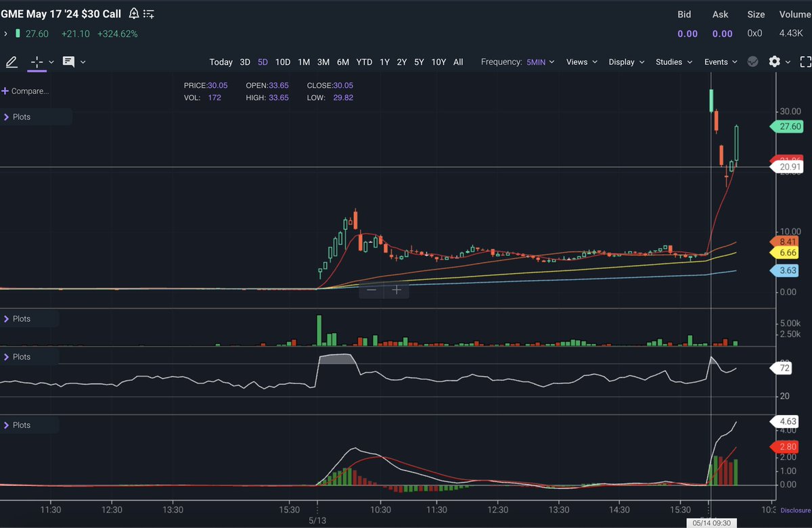Open the Views dropdown menu
Viewport: 812px width, 528px height.
582,62
